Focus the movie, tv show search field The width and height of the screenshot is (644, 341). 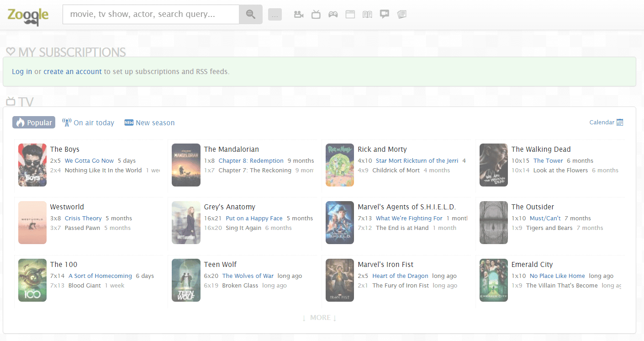pos(151,14)
